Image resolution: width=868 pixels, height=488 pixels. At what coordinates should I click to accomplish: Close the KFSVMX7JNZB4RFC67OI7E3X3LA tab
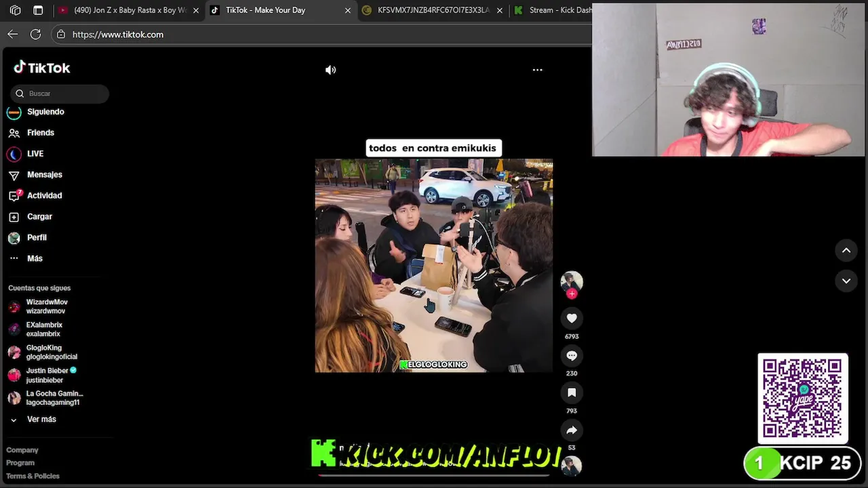[x=500, y=10]
